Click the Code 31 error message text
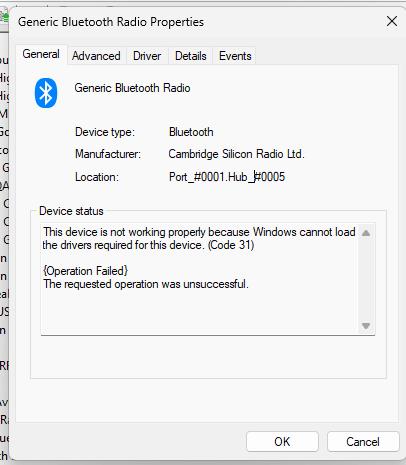406x465 pixels. [x=199, y=239]
